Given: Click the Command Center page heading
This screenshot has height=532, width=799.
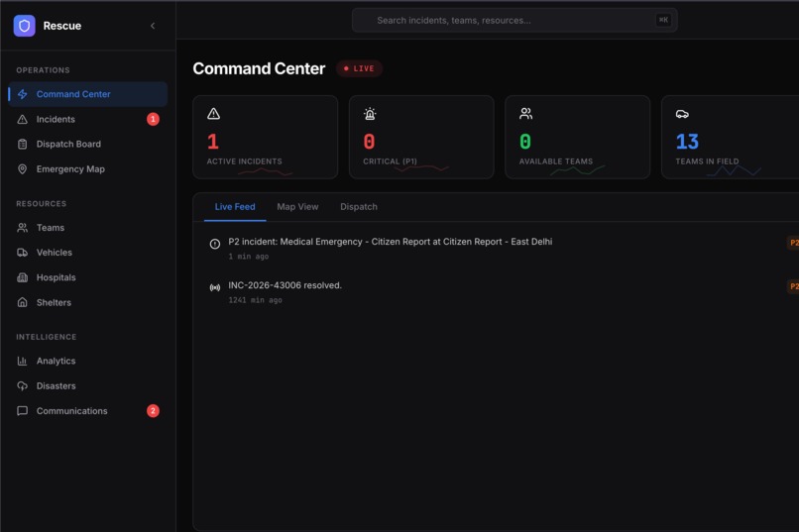Looking at the screenshot, I should [x=259, y=68].
